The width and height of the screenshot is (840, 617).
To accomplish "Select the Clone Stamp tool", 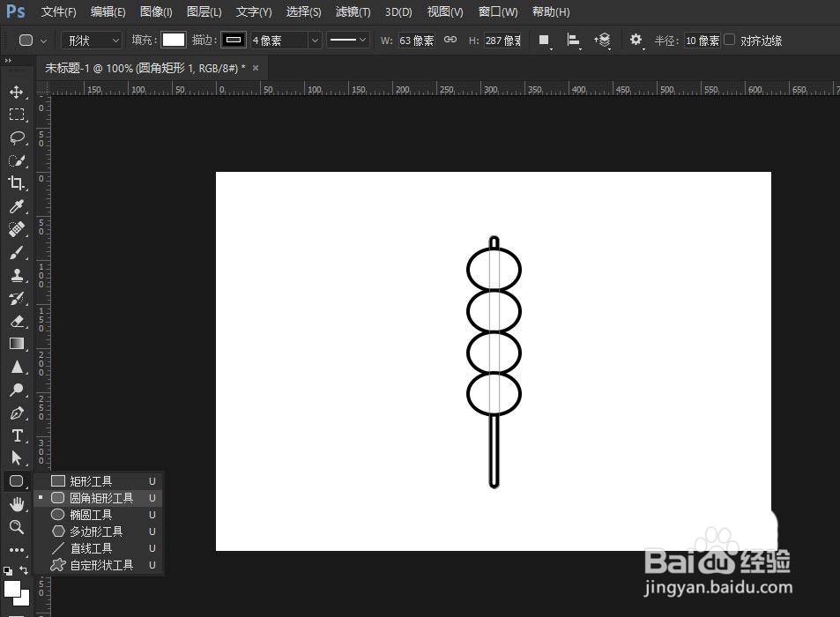I will click(x=17, y=275).
